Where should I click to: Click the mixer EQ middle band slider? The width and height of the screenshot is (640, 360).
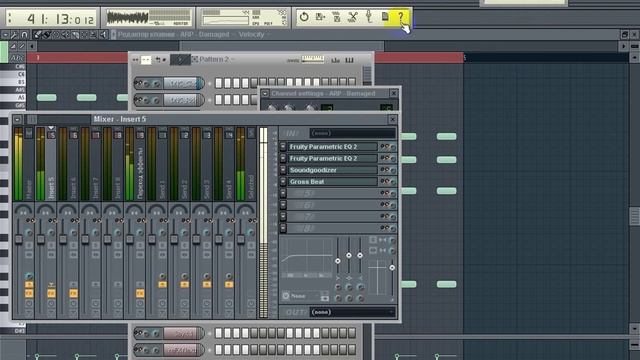pyautogui.click(x=349, y=255)
